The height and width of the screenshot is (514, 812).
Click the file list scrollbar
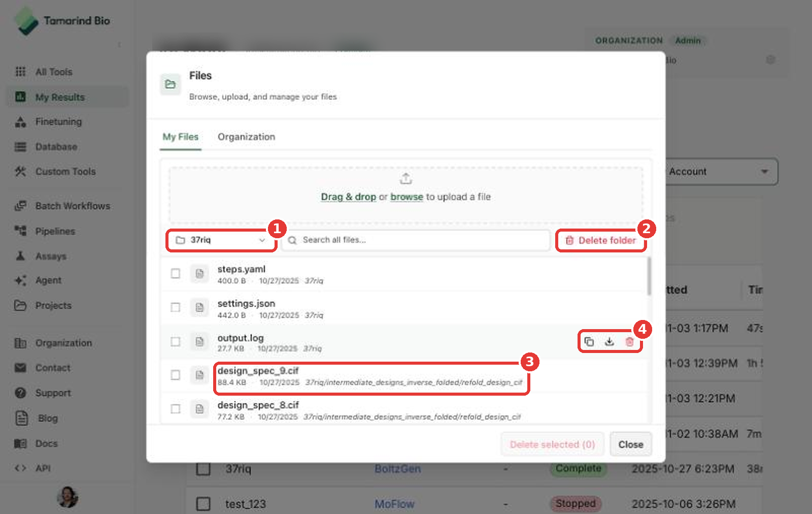(x=649, y=277)
